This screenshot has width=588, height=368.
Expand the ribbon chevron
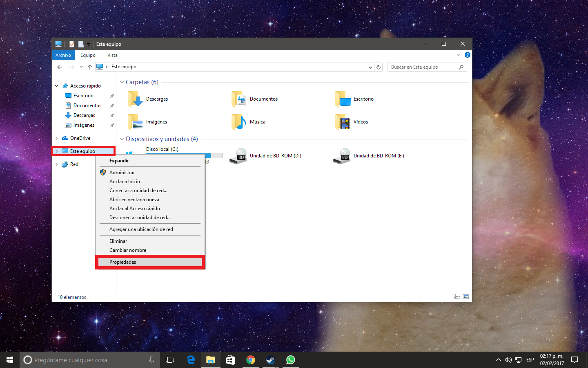click(458, 55)
